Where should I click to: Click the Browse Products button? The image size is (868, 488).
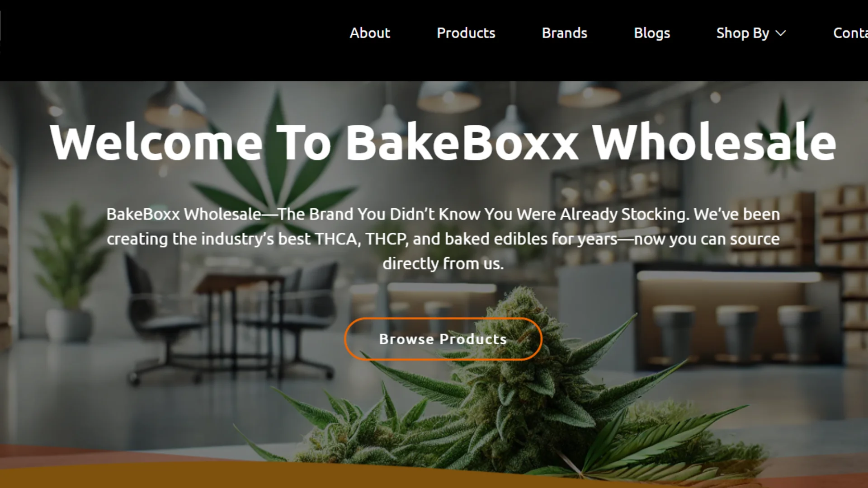point(443,339)
